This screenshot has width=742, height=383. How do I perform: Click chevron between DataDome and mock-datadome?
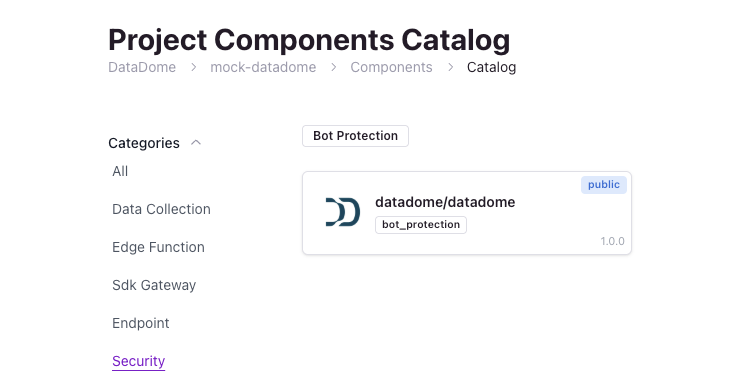pos(194,68)
